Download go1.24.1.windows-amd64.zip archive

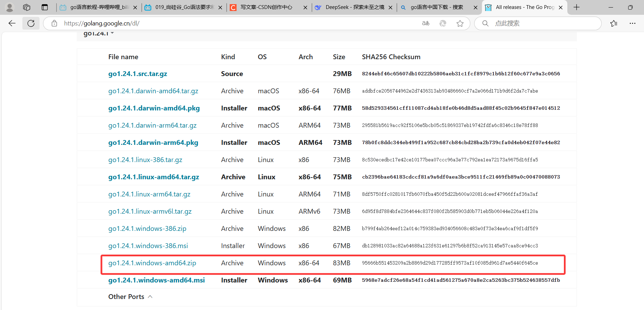tap(152, 263)
